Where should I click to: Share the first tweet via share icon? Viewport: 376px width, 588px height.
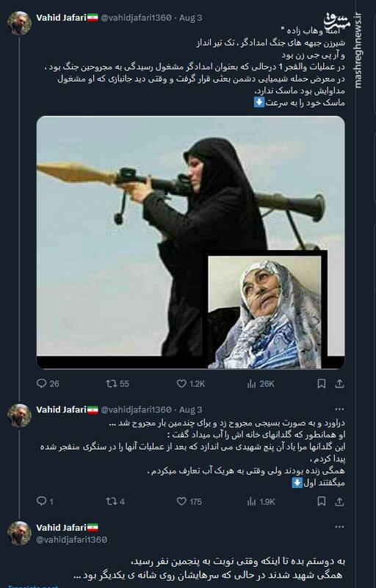pos(339,384)
